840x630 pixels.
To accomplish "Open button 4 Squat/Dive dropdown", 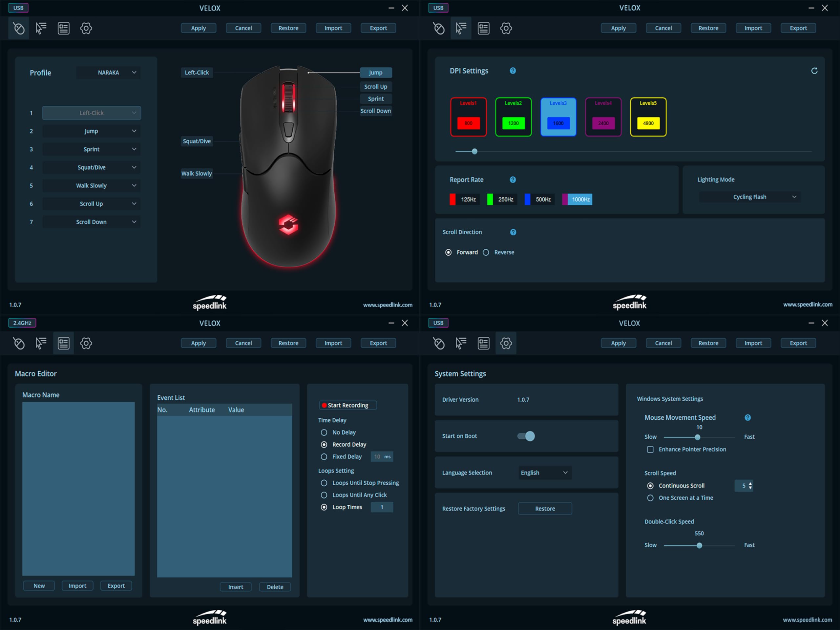I will point(92,167).
